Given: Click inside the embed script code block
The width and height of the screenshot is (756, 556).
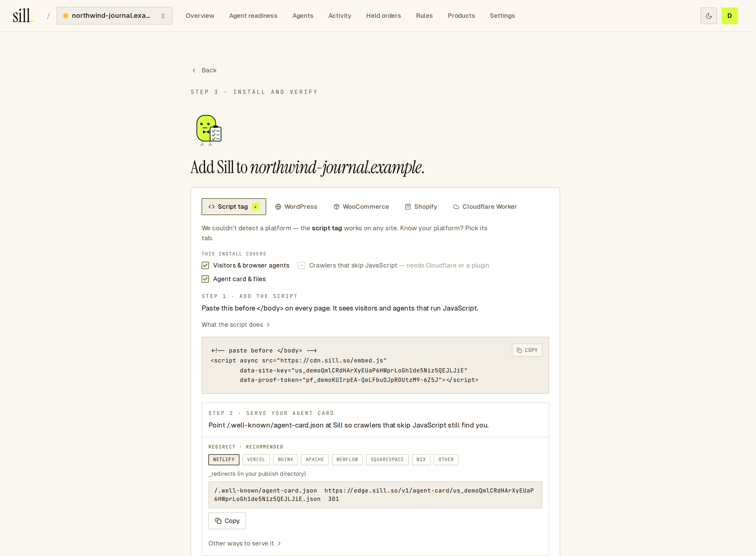Looking at the screenshot, I should click(x=375, y=365).
